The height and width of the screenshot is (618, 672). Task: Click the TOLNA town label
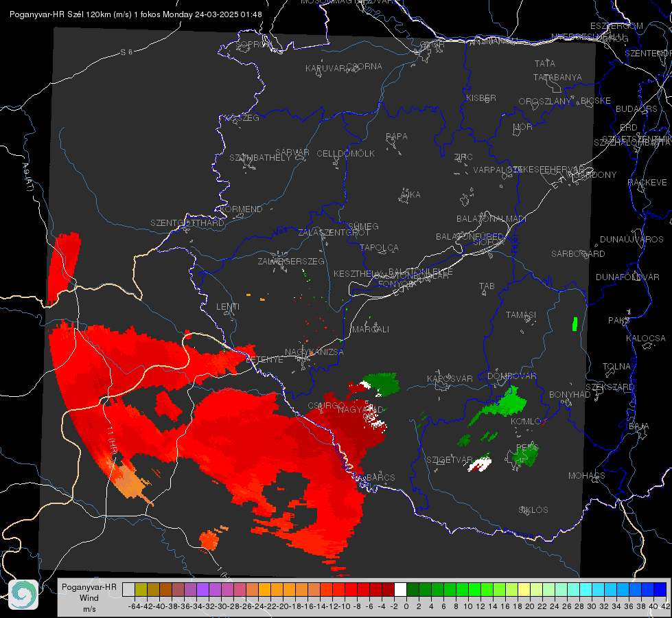click(x=616, y=367)
